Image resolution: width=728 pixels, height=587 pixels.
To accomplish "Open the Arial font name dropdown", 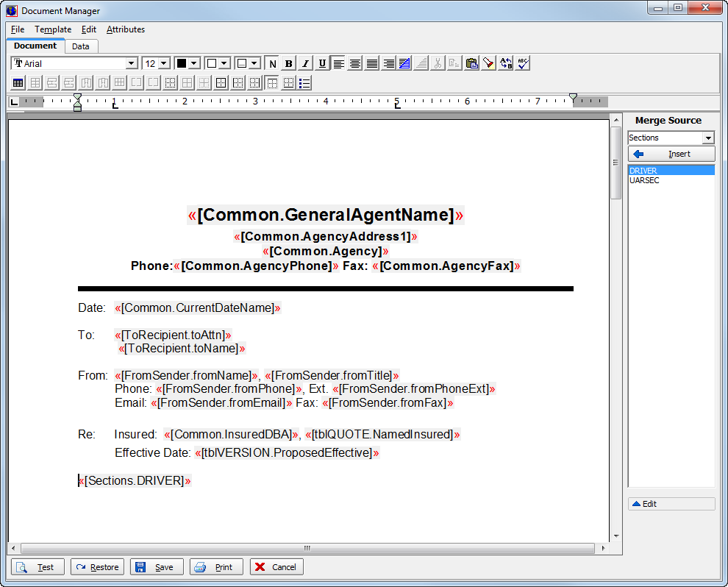I will tap(132, 63).
